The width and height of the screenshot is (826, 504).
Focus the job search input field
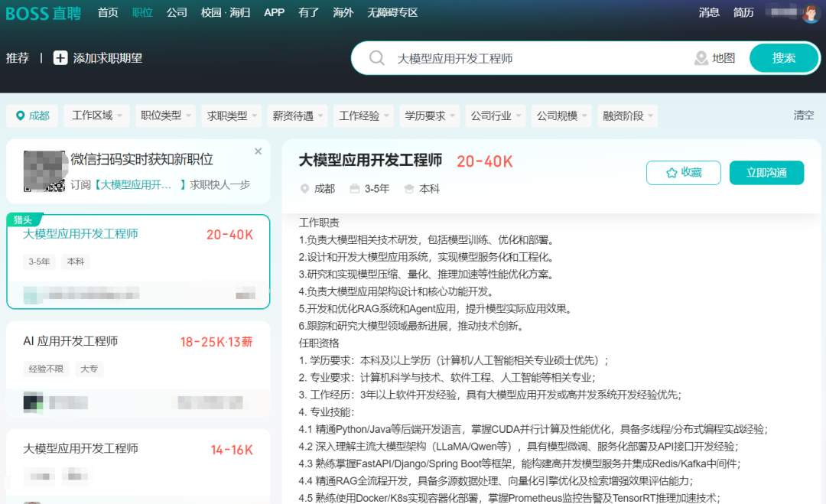click(x=538, y=58)
